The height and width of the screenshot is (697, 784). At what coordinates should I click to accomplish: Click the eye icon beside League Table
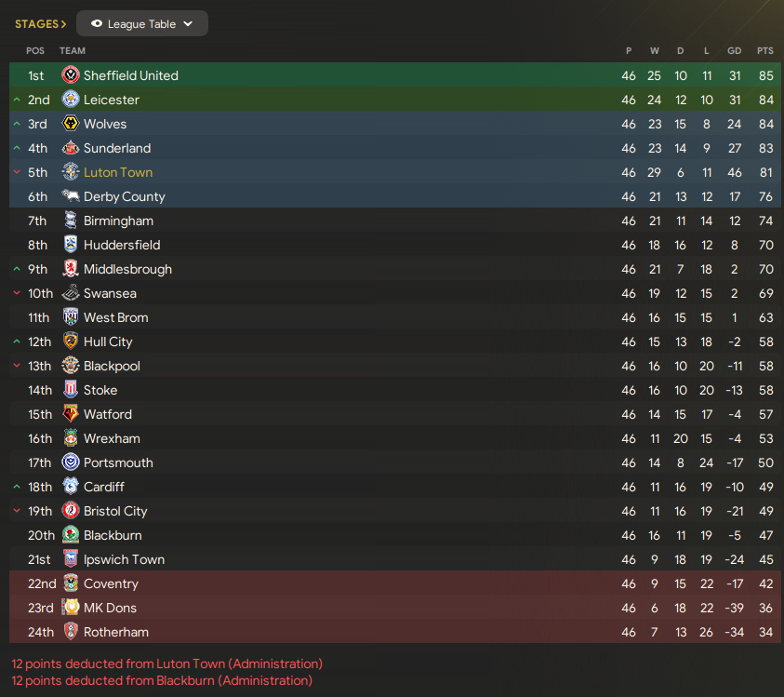pyautogui.click(x=97, y=23)
